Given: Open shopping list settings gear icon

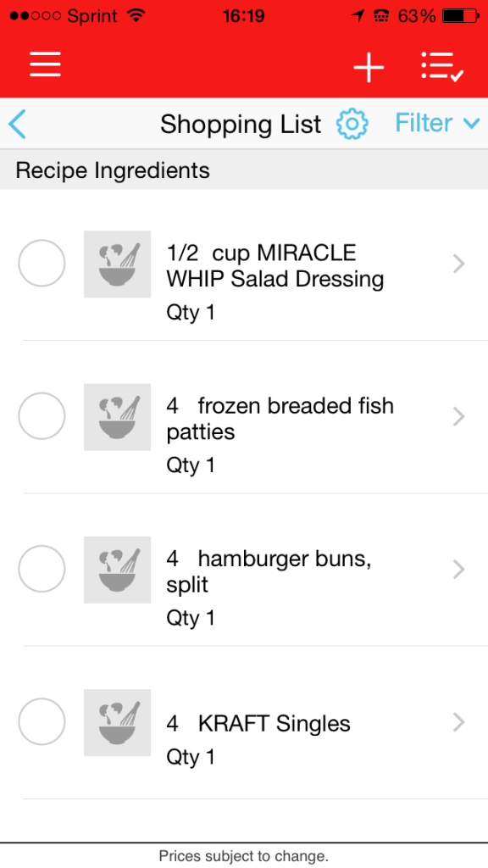Looking at the screenshot, I should [352, 124].
